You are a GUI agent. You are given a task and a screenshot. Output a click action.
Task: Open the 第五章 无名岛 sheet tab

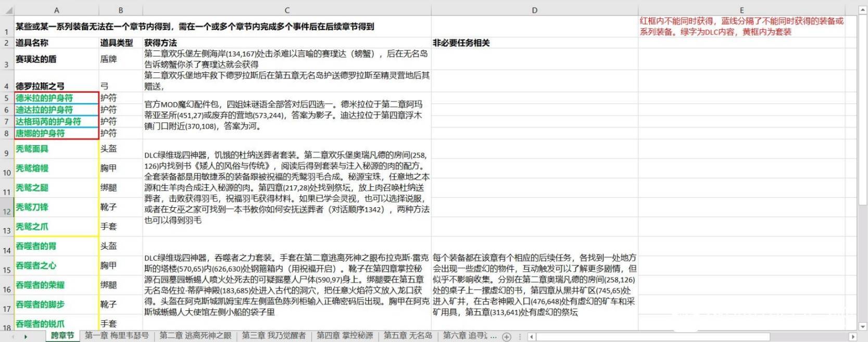pos(408,336)
